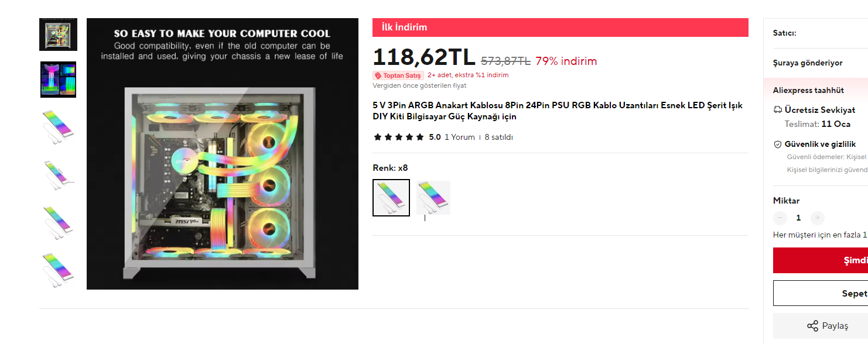The height and width of the screenshot is (344, 868).
Task: Click the main product image
Action: (x=223, y=154)
